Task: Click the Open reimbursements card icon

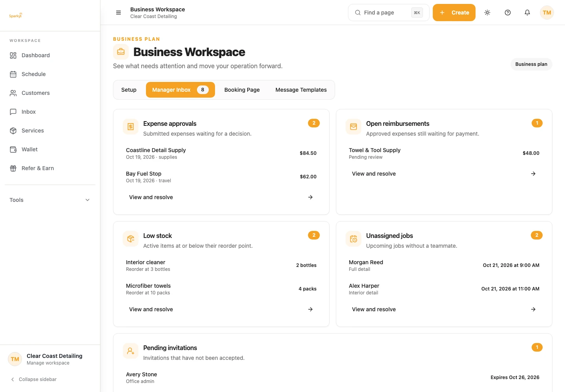Action: pos(354,127)
